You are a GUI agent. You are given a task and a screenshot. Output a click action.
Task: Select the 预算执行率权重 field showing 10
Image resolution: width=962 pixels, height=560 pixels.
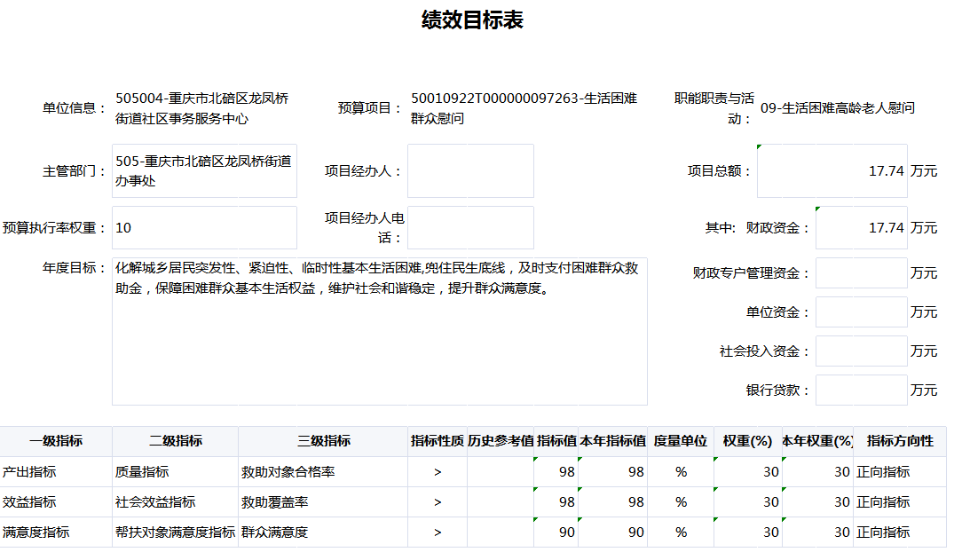(204, 227)
